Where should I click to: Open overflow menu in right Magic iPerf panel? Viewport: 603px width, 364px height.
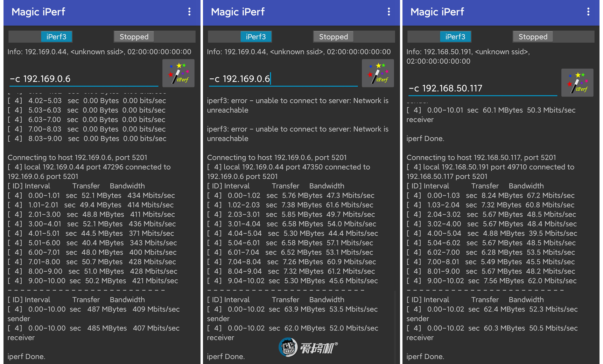pyautogui.click(x=588, y=12)
